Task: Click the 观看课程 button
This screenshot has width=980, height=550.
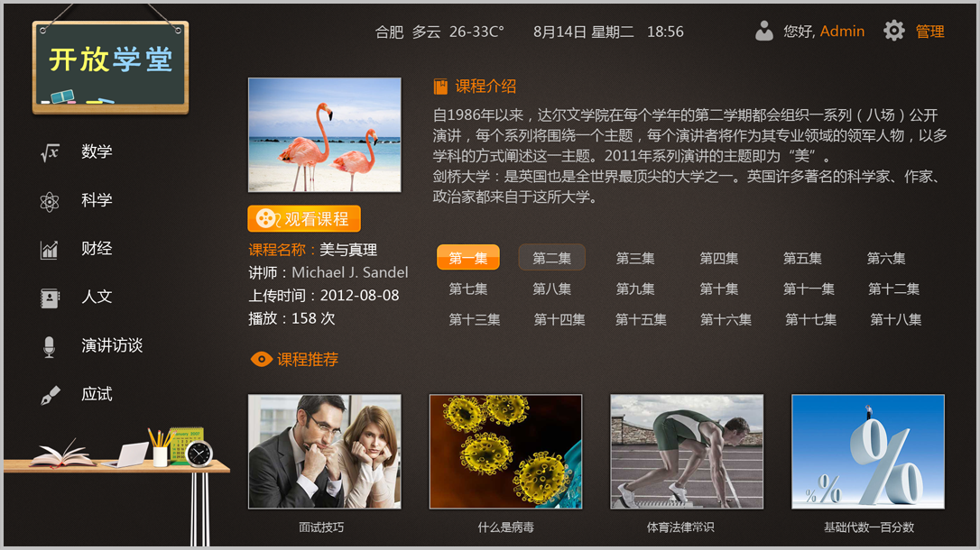Action: pyautogui.click(x=304, y=218)
